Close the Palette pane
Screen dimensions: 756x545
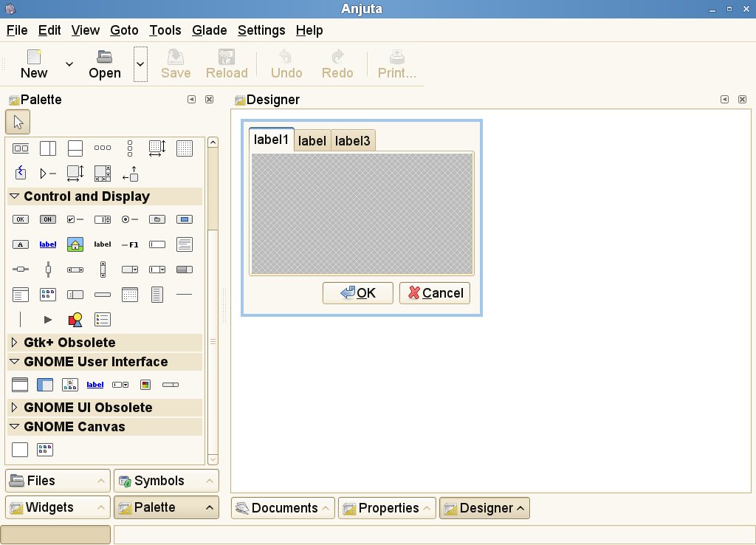[209, 100]
